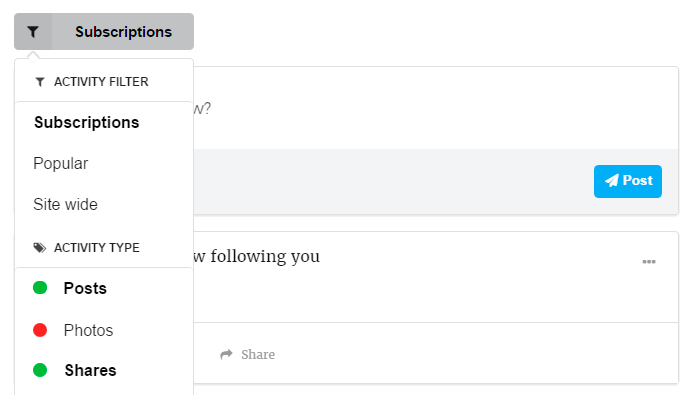Click the Share link under the activity
This screenshot has height=395, width=693.
point(258,354)
